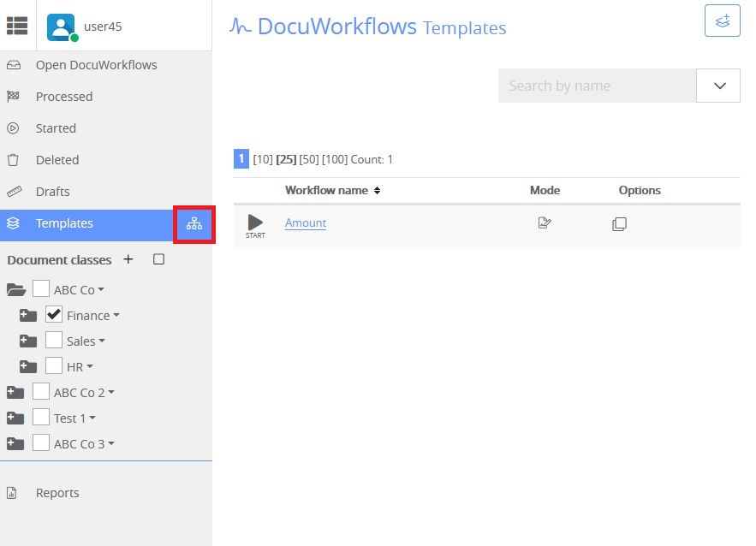Viewport: 756px width, 546px height.
Task: Open the main menu grid icon
Action: coord(17,26)
